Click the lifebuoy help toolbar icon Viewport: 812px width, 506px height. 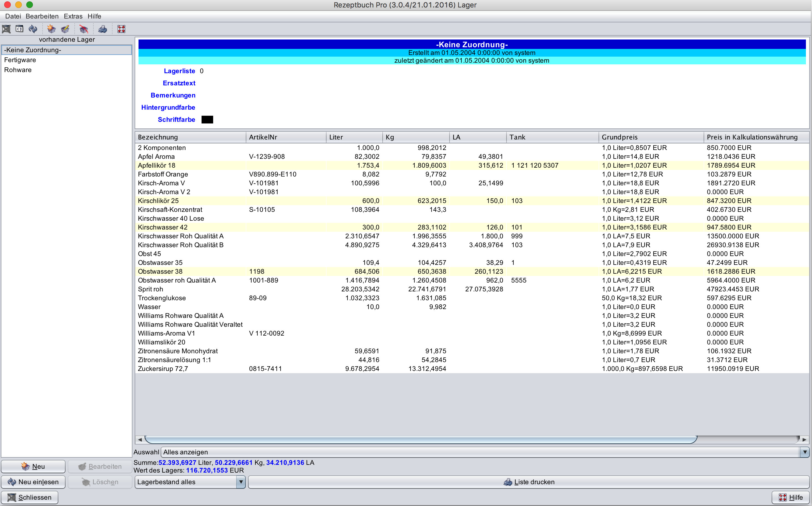[x=121, y=29]
